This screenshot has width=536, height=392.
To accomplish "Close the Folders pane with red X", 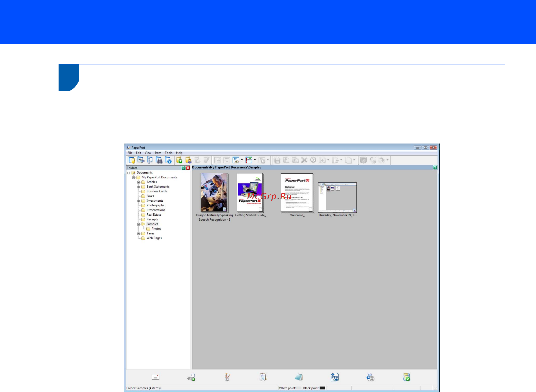I will (x=188, y=168).
